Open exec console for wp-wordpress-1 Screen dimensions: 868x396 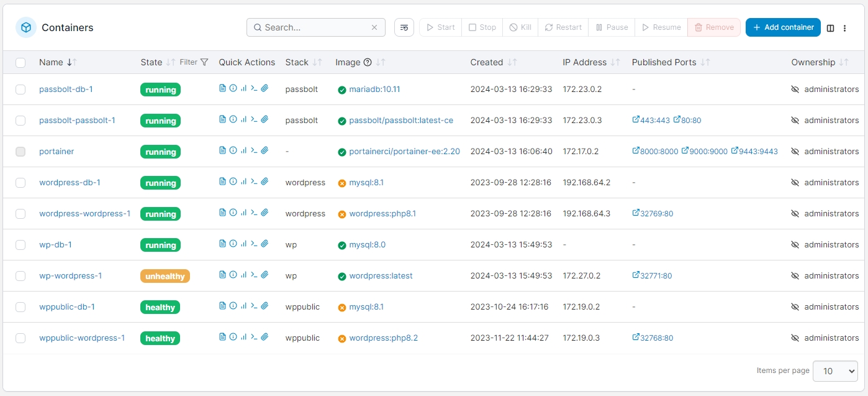pyautogui.click(x=254, y=275)
